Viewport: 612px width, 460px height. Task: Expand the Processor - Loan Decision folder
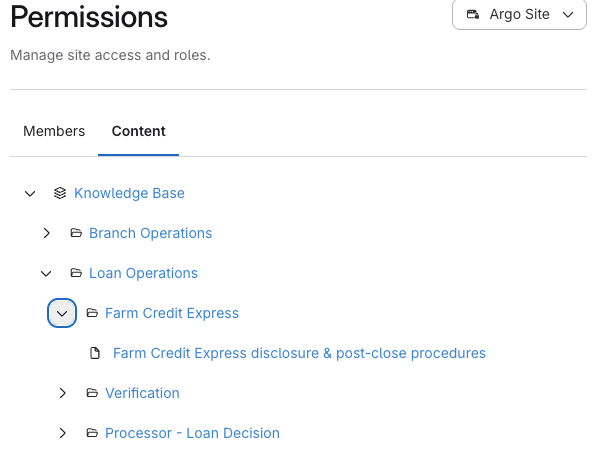click(x=62, y=433)
